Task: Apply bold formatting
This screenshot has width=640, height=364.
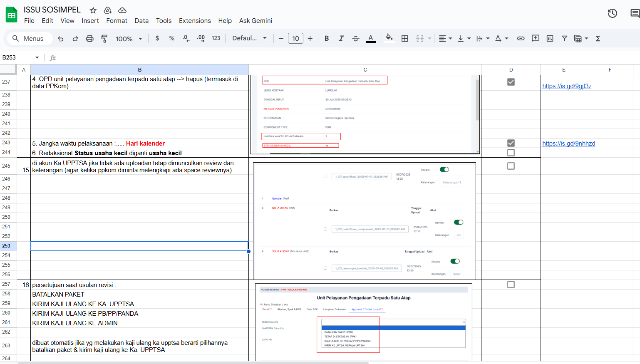Action: tap(327, 38)
